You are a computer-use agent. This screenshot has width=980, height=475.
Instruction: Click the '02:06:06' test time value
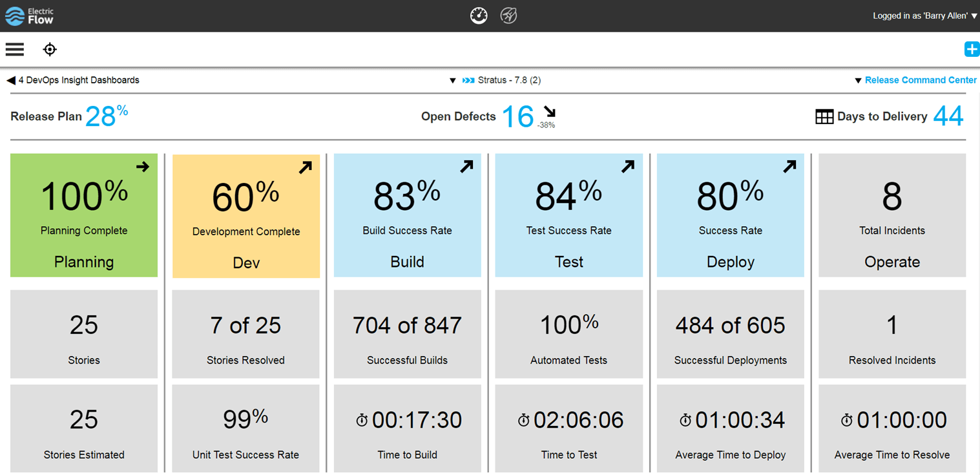579,421
